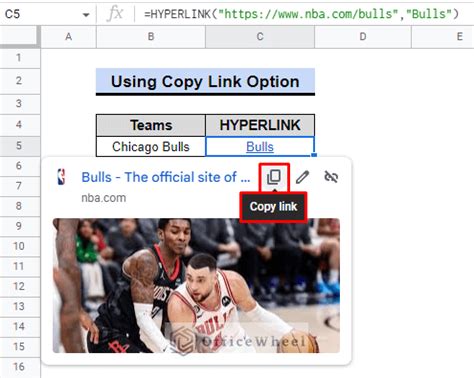
Task: Open the basketball preview thumbnail image
Action: [196, 285]
